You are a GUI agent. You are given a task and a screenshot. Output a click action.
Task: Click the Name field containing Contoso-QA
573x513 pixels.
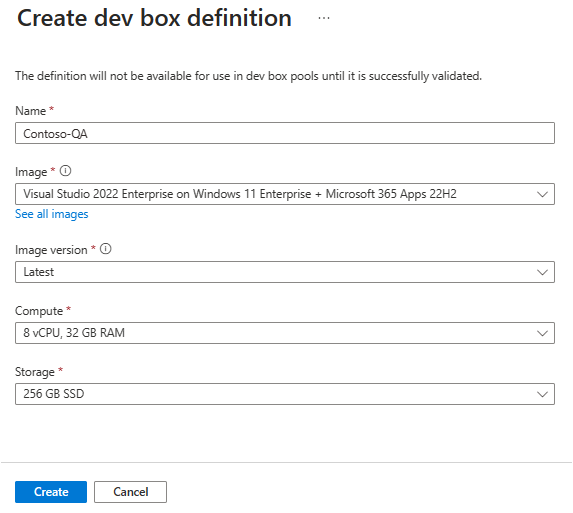point(285,133)
